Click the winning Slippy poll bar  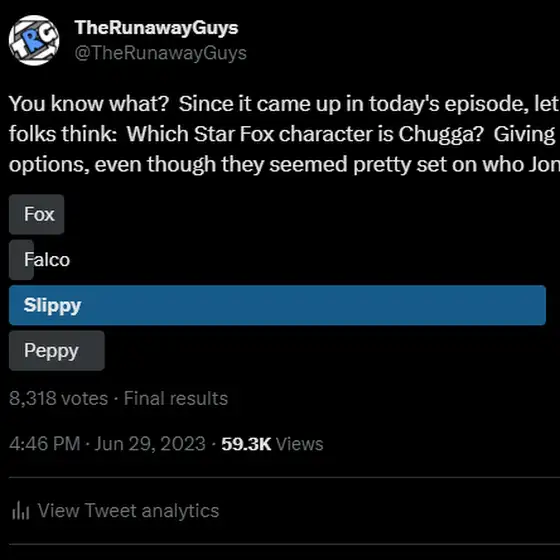click(277, 305)
